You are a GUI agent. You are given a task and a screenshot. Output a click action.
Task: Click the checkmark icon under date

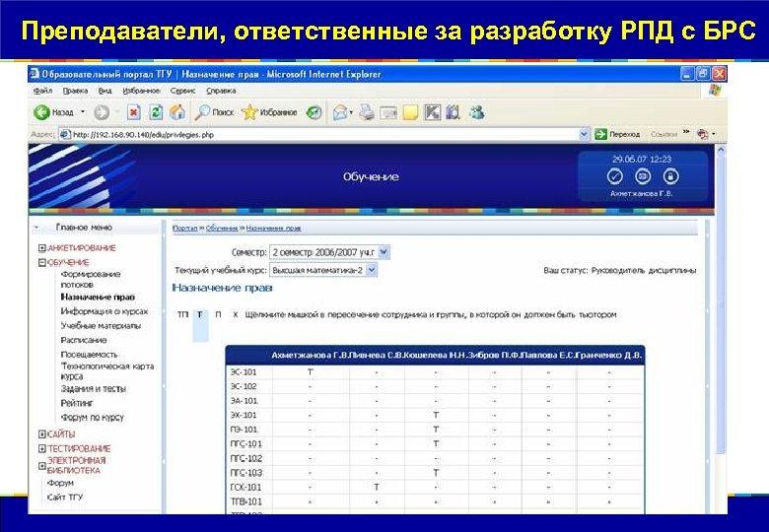614,176
